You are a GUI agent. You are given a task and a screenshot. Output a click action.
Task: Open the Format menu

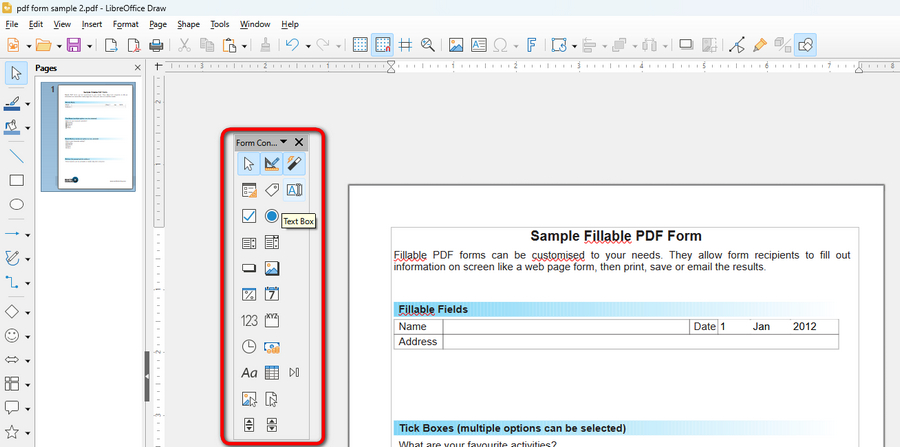coord(126,23)
